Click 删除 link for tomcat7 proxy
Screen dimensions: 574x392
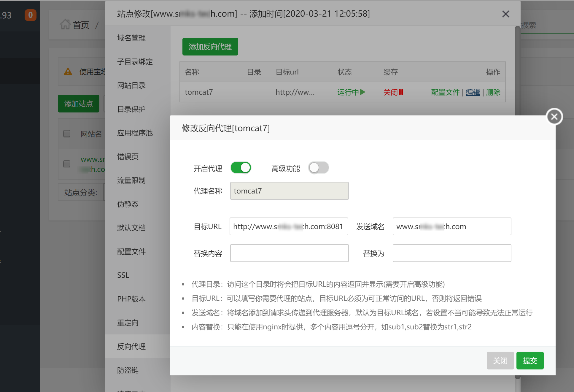[493, 92]
